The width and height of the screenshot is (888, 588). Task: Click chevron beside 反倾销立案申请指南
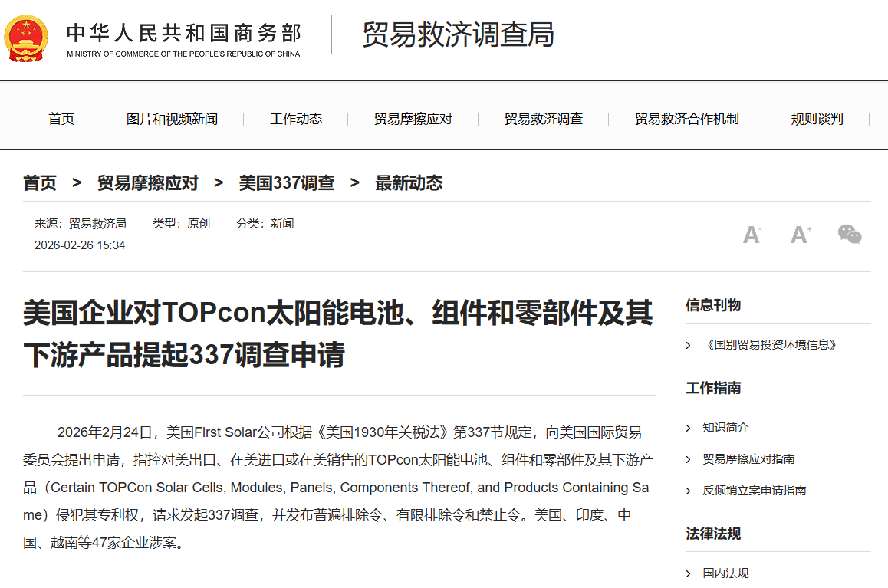pyautogui.click(x=688, y=491)
